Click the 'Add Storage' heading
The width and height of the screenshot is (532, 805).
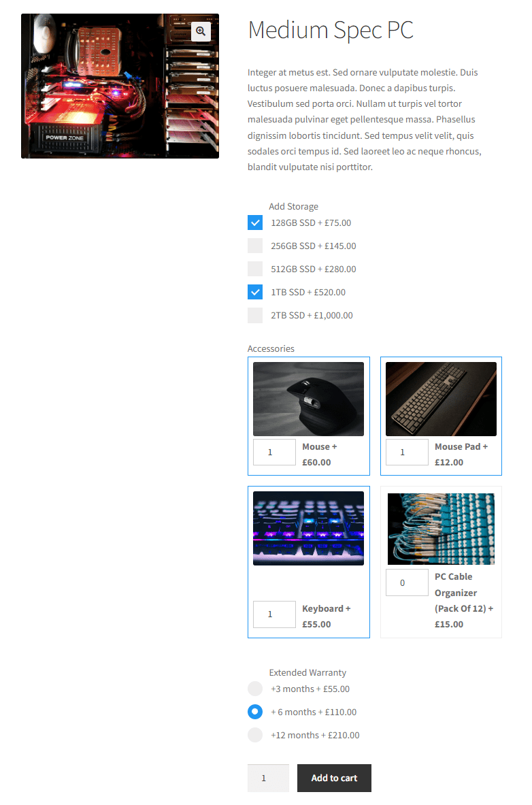coord(294,206)
